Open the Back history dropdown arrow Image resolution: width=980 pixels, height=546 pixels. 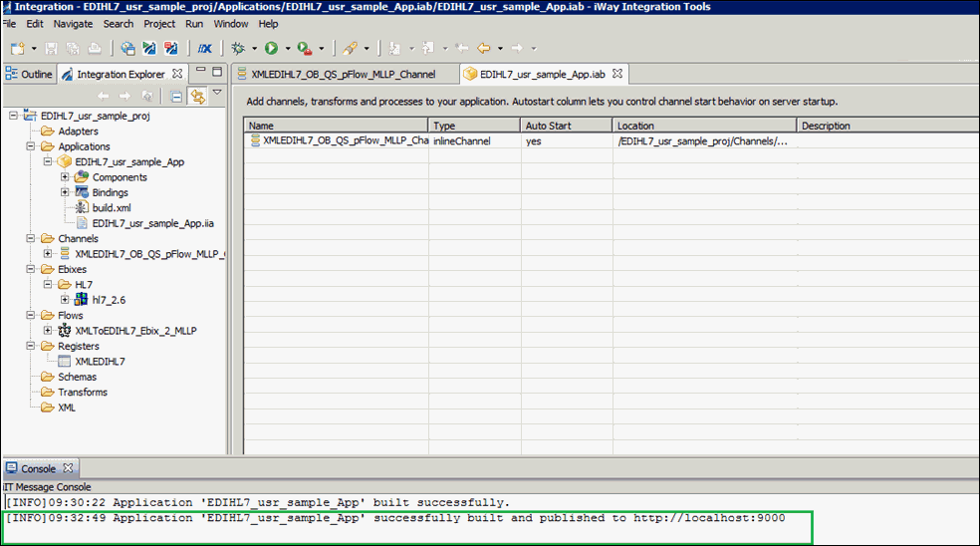500,48
